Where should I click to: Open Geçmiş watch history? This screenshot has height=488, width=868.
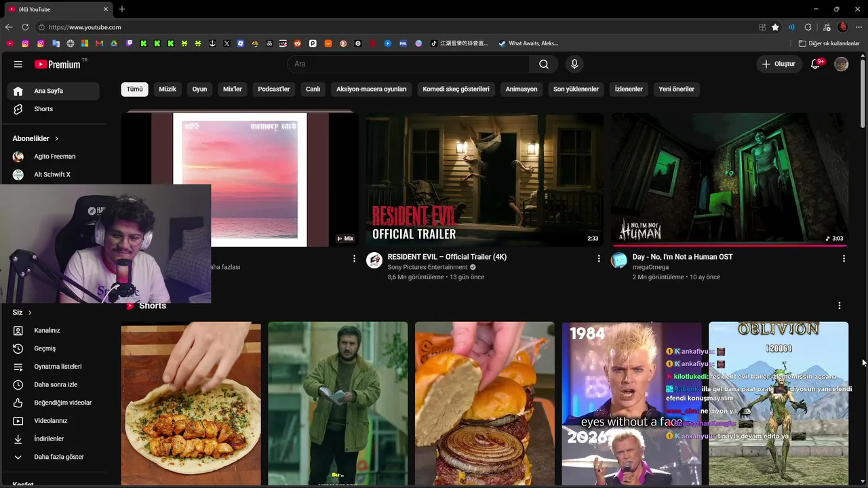pos(54,348)
